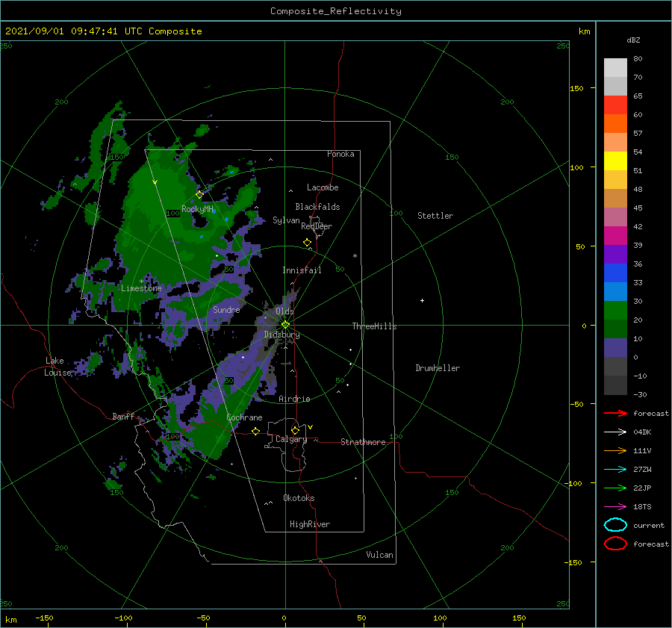The height and width of the screenshot is (628, 672).
Task: Click the Vulcan label on map
Action: (379, 555)
